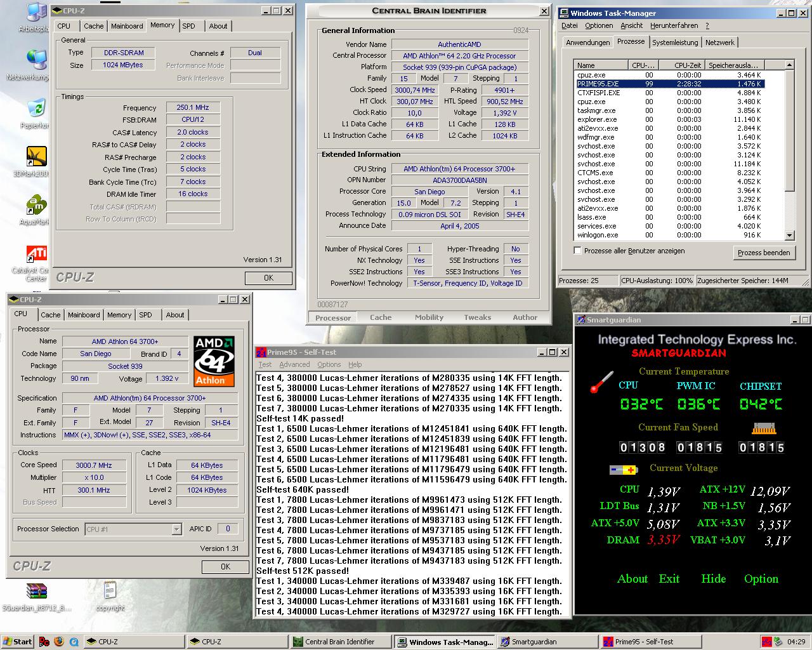Click OK in the lower CPU-Z processor window
The height and width of the screenshot is (650, 812).
(225, 567)
